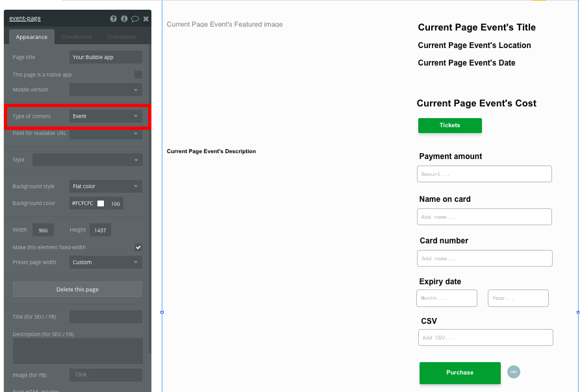Select the Current Page Event's Date text
This screenshot has height=392, width=580.
tap(466, 63)
